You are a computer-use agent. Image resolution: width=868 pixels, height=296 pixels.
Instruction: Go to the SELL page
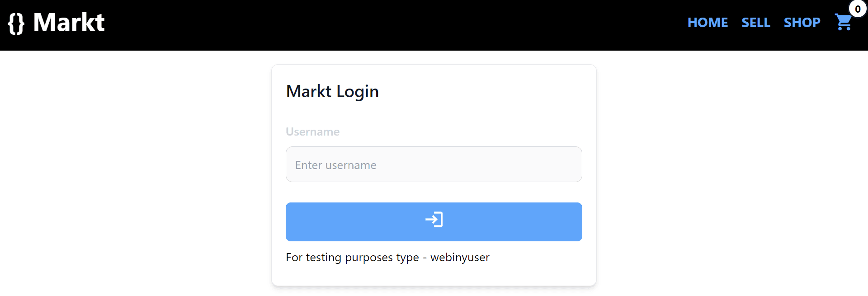pyautogui.click(x=755, y=22)
